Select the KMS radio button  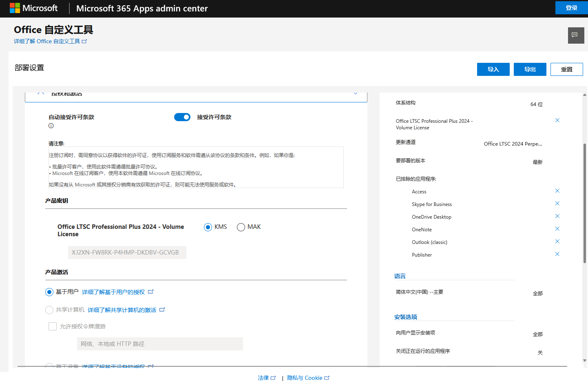coord(208,227)
